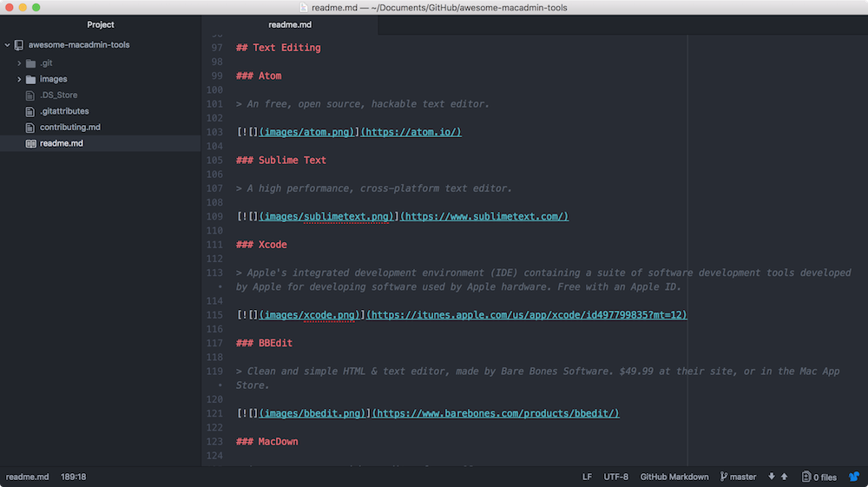
Task: Click the 189:18 cursor position indicator
Action: [71, 477]
